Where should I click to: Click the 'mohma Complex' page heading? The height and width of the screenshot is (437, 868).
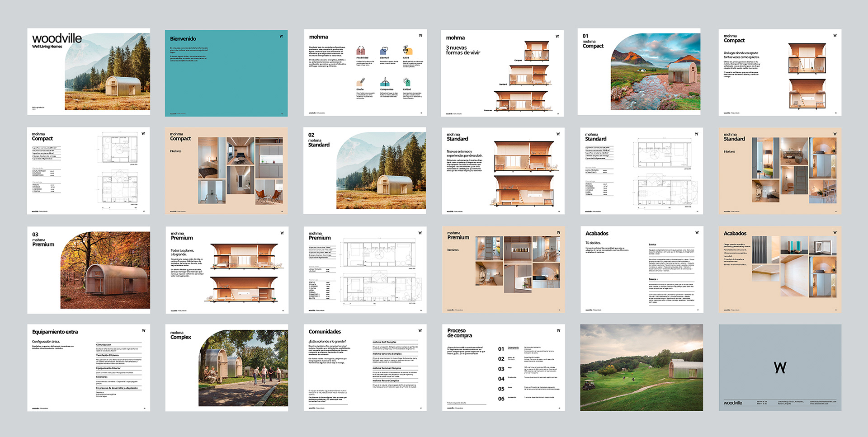181,335
